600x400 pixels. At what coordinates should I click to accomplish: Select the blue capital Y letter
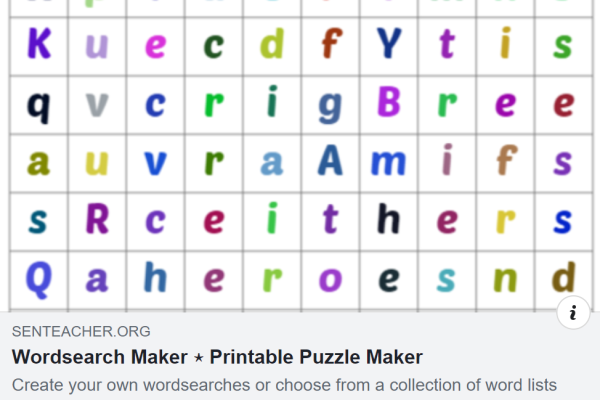(389, 45)
